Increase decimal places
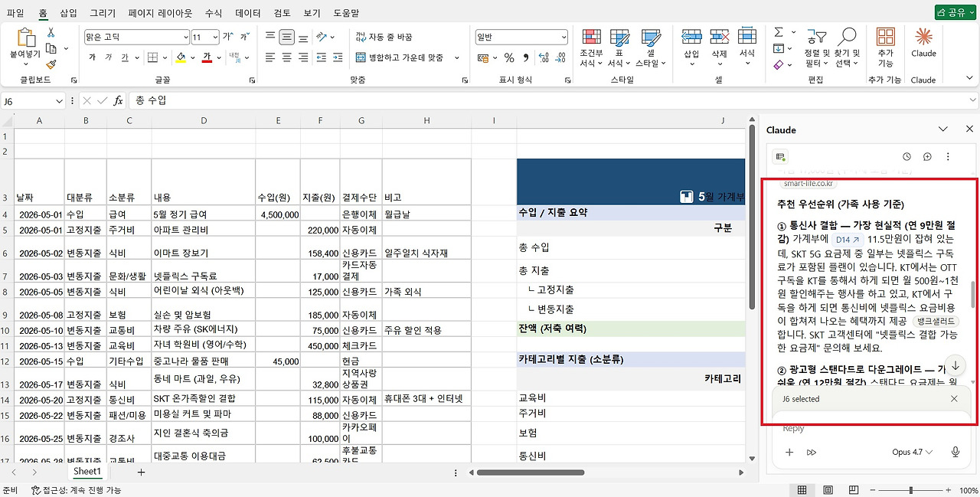 coord(544,57)
